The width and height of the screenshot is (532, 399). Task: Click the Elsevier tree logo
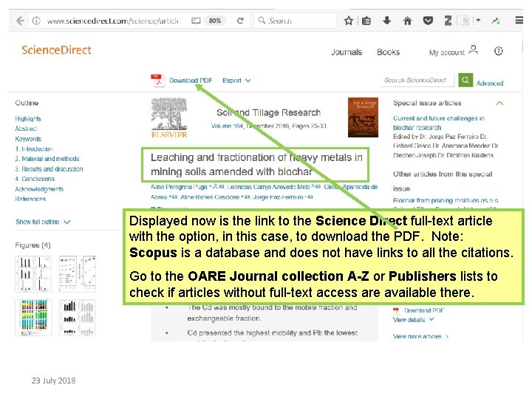click(x=169, y=118)
